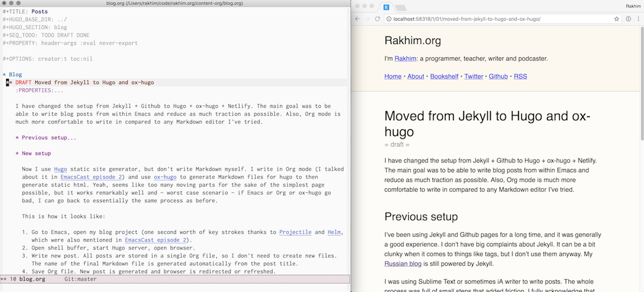Click the '= draft =' label on web page
This screenshot has width=644, height=292.
click(397, 145)
